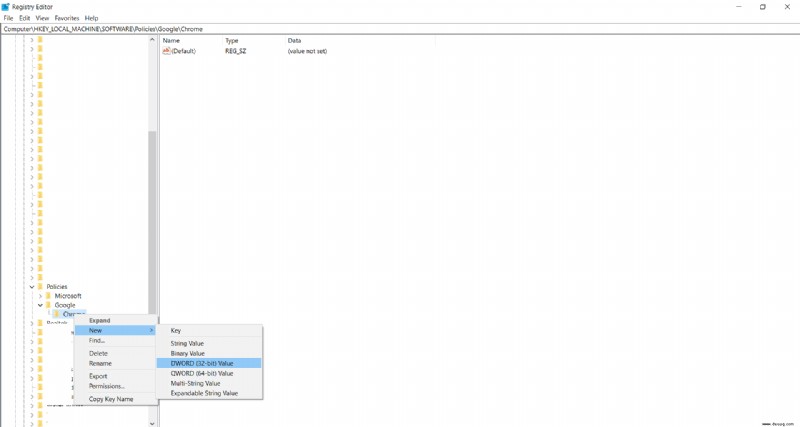Create a new DWORD (32-bit) Value
The width and height of the screenshot is (800, 427).
click(x=209, y=363)
